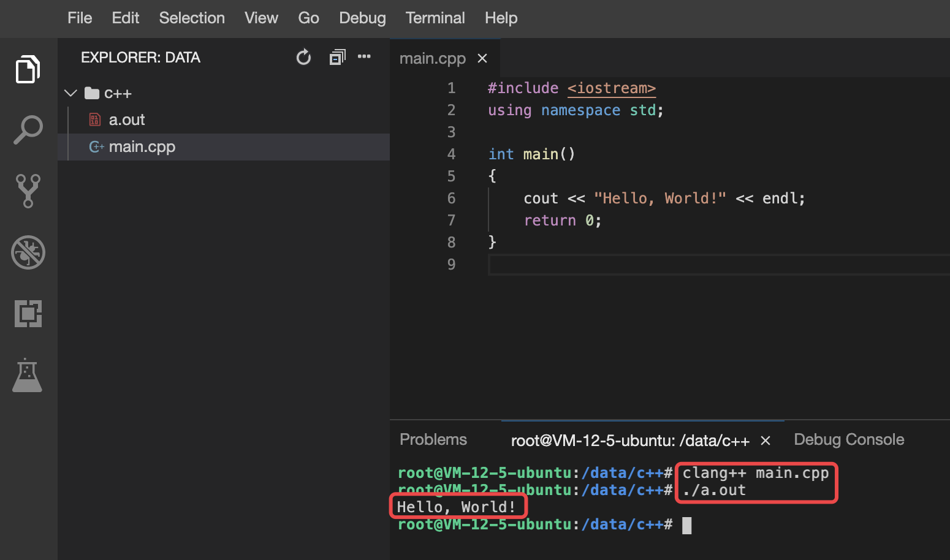Select the main.cpp editor tab
The image size is (950, 560).
[433, 58]
